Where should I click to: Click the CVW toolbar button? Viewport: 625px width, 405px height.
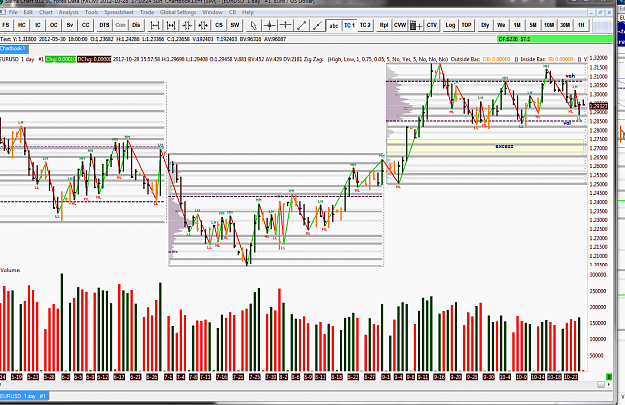400,25
